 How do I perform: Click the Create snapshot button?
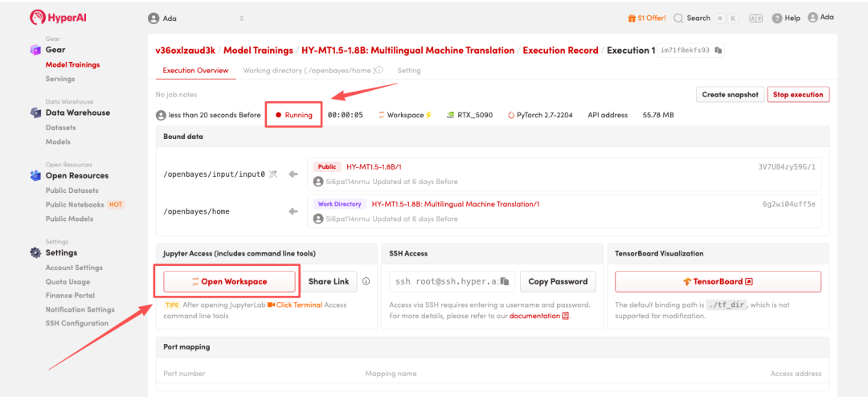click(x=730, y=95)
